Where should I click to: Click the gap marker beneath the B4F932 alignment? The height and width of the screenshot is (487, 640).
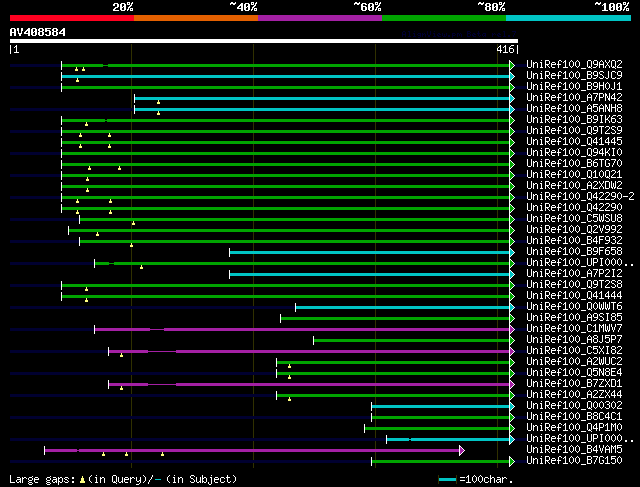point(131,245)
